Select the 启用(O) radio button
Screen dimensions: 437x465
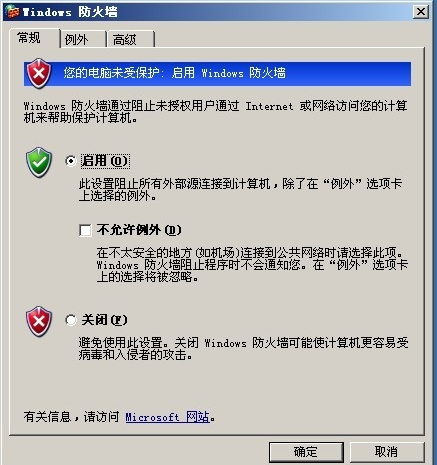tap(71, 161)
